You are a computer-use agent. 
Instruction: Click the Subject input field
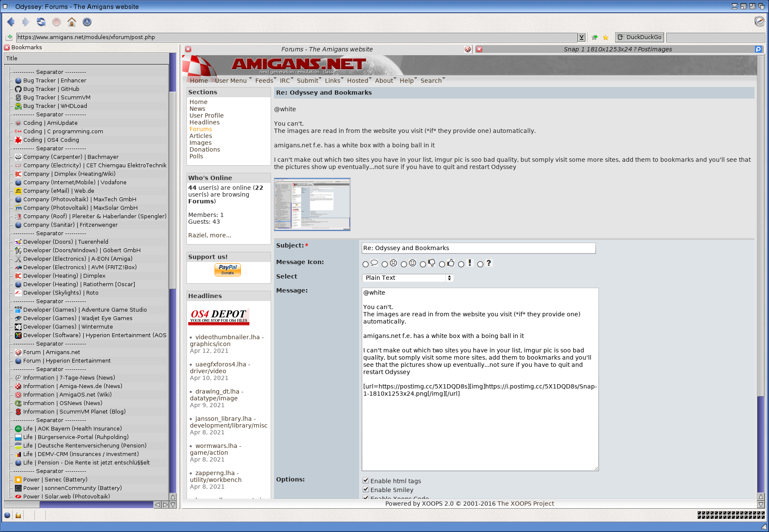click(478, 248)
